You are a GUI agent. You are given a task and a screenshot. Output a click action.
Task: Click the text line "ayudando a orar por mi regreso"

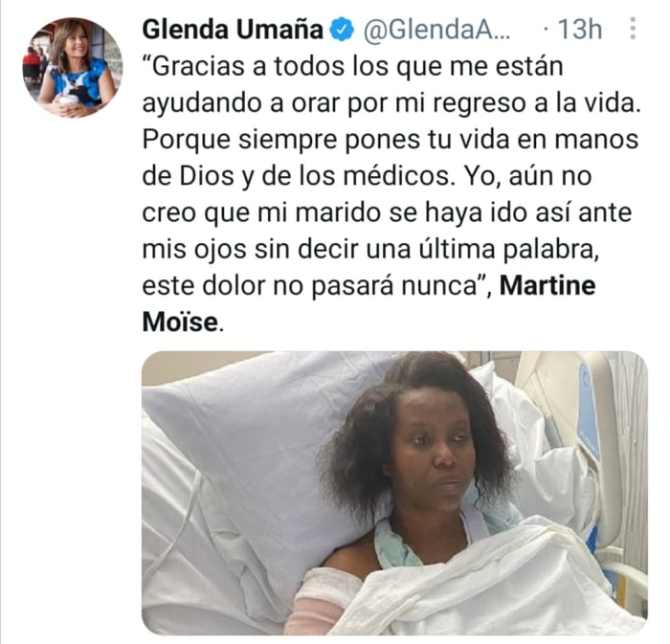tap(391, 103)
